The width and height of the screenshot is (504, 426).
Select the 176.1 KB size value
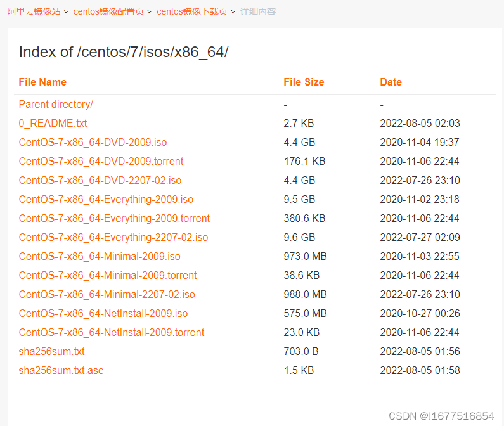304,161
